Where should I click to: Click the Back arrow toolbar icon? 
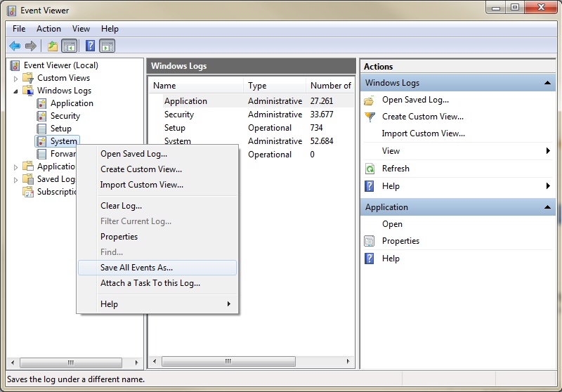[x=15, y=46]
